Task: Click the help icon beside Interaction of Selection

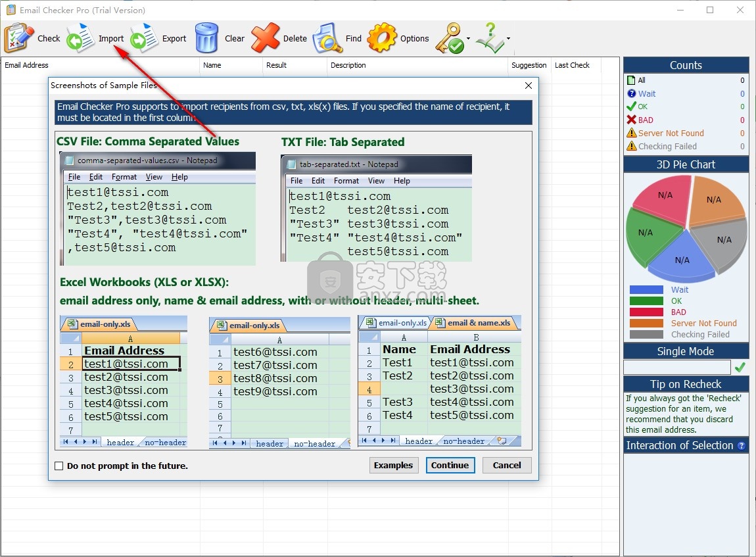Action: pyautogui.click(x=742, y=446)
